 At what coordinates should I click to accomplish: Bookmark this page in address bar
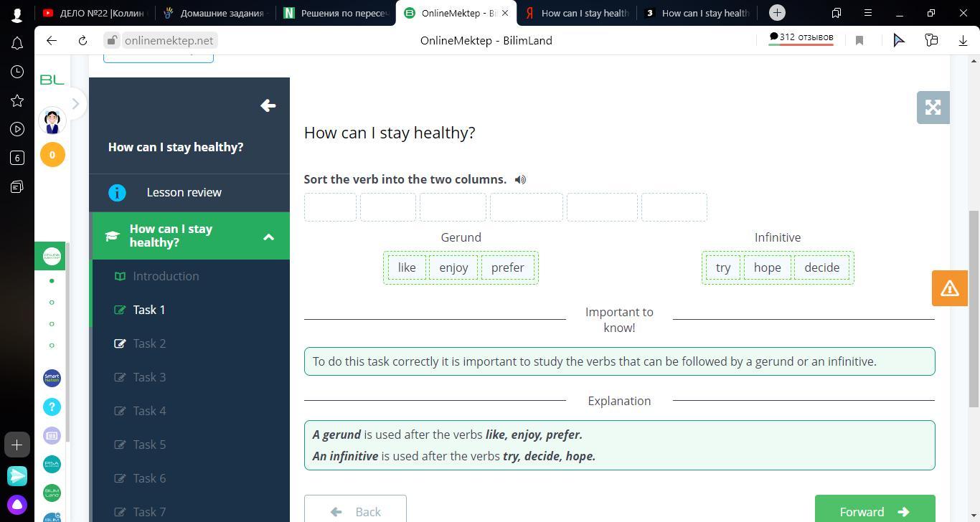(x=859, y=41)
